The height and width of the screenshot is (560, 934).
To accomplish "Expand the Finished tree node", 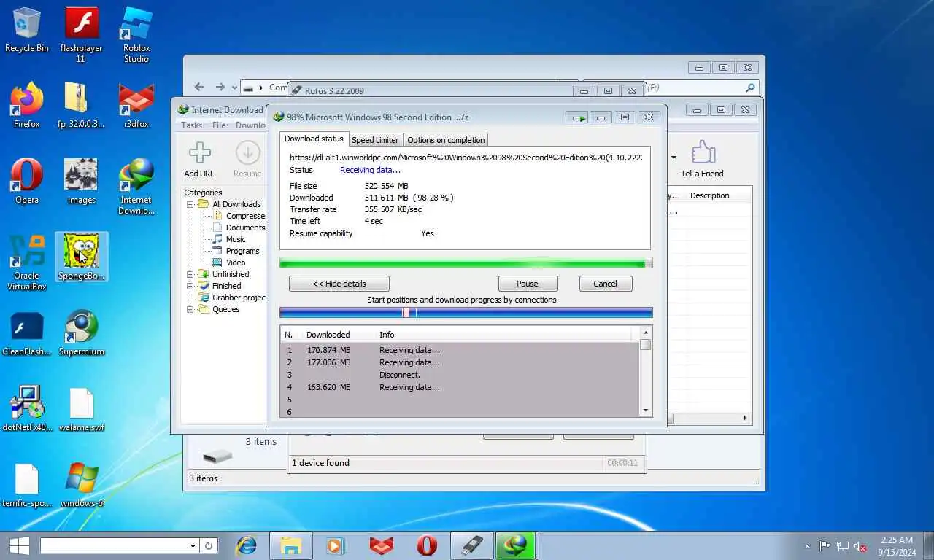I will coord(190,286).
